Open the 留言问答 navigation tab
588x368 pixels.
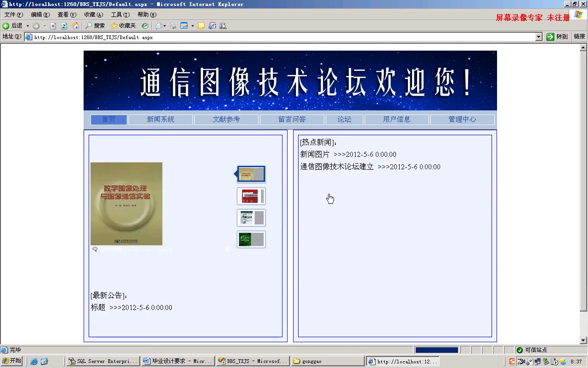(292, 120)
